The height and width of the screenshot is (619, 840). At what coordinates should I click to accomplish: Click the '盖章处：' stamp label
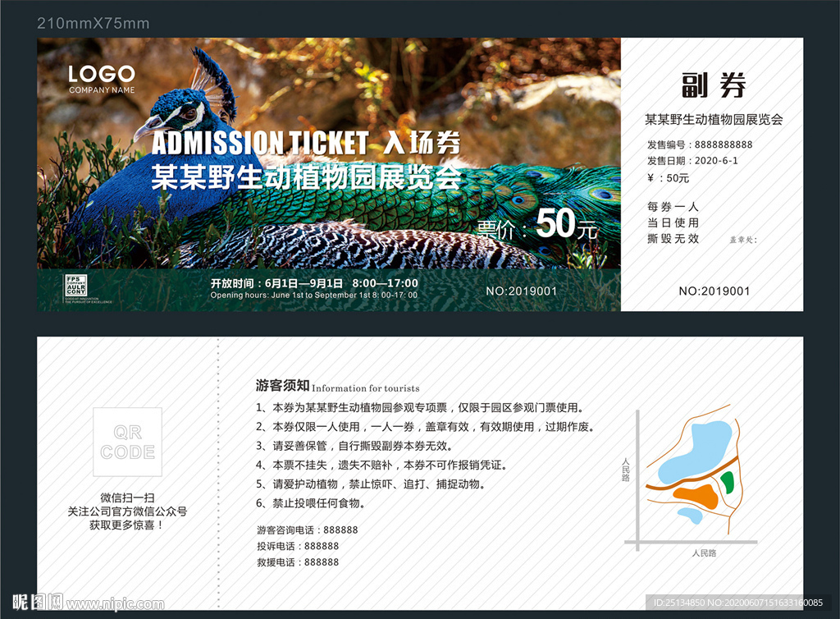point(743,240)
